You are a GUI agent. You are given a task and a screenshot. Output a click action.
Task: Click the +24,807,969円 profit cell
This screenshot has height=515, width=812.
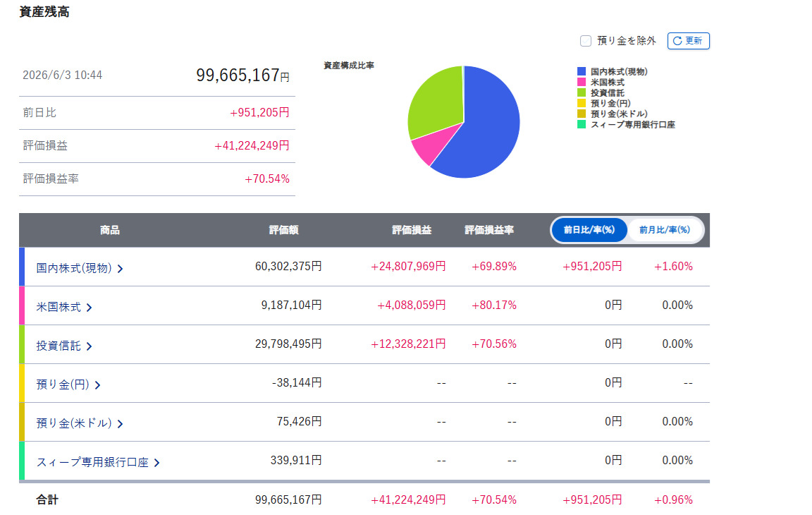tap(408, 266)
